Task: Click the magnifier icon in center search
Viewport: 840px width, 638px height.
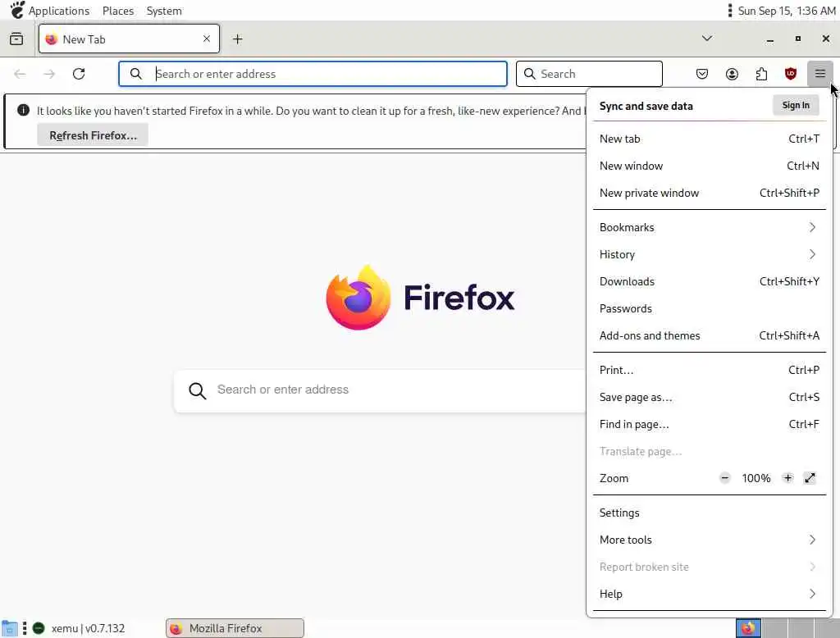Action: [197, 390]
